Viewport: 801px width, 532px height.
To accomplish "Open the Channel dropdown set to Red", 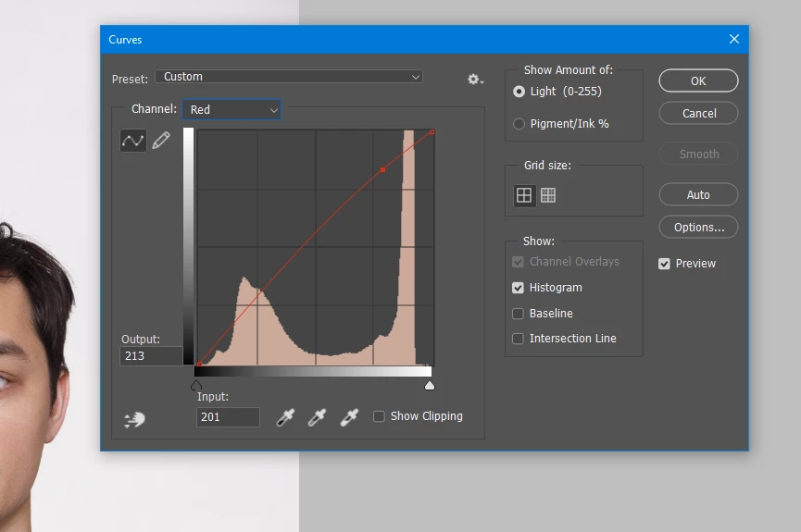I will tap(232, 109).
